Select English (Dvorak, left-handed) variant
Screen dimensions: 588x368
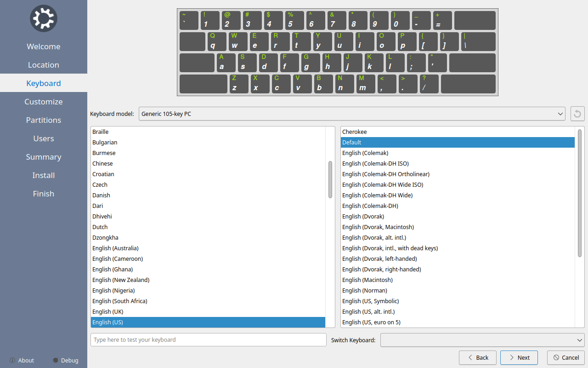(x=458, y=259)
